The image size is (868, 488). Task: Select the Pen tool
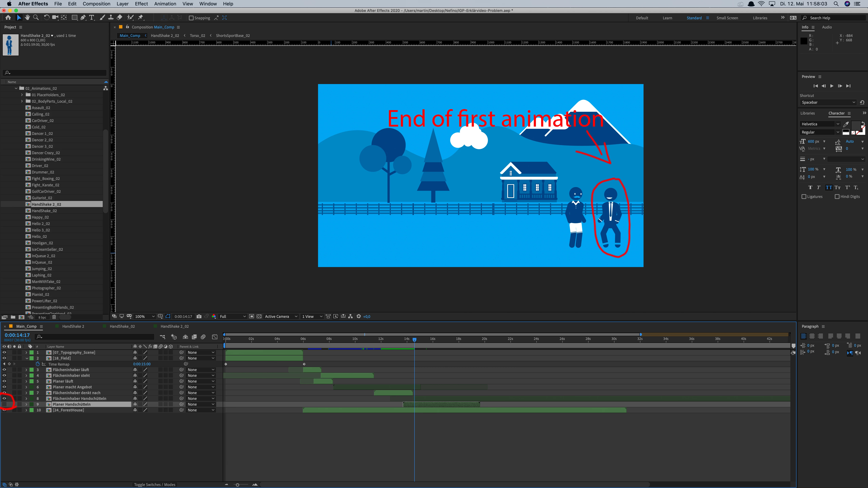[x=83, y=17]
